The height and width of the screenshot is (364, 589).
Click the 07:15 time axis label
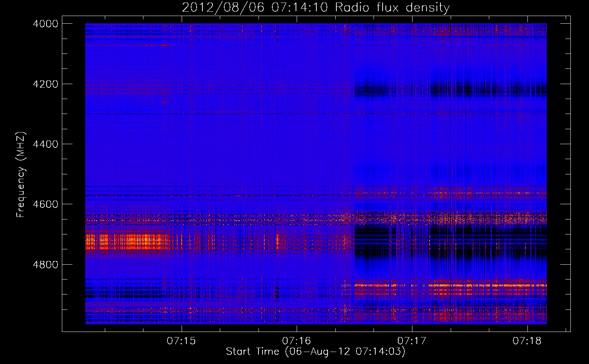pyautogui.click(x=181, y=341)
